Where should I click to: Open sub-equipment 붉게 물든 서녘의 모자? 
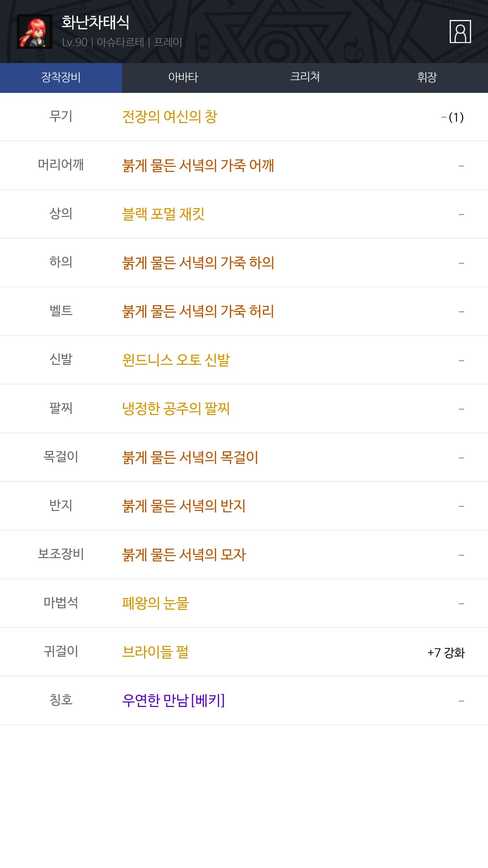pos(184,555)
